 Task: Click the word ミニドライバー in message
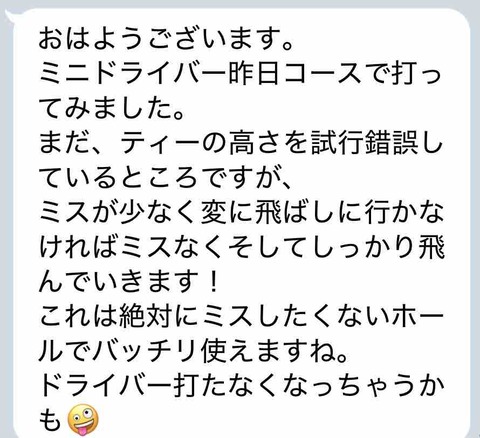(133, 74)
